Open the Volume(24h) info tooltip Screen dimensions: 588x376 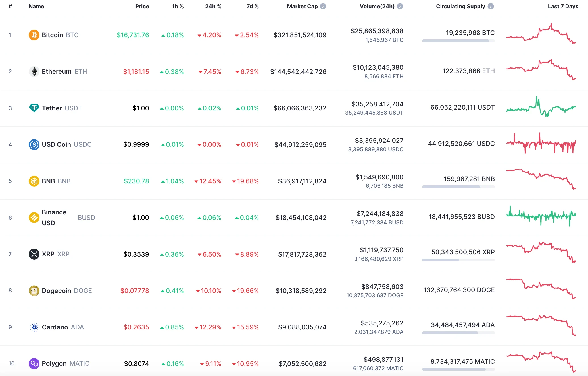point(400,6)
